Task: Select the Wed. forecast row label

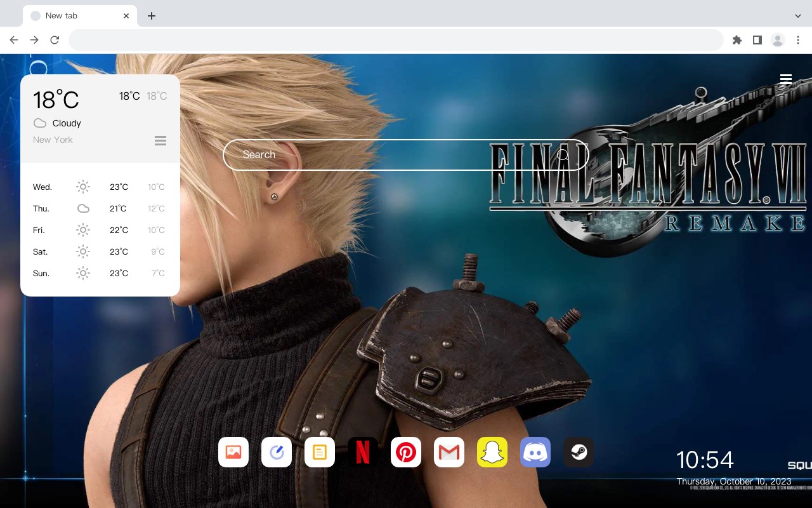Action: click(43, 187)
